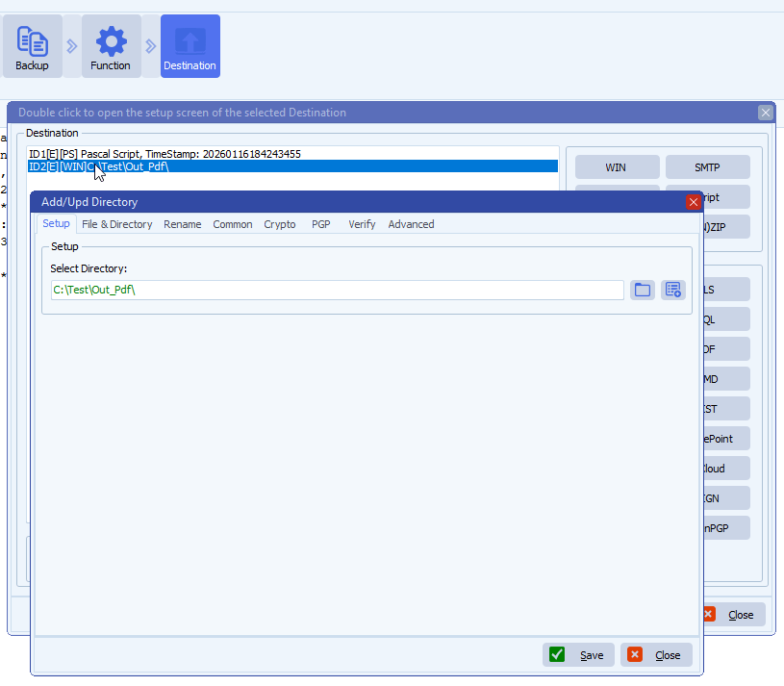
Task: Select the Function gear icon in the toolbar
Action: (x=111, y=45)
